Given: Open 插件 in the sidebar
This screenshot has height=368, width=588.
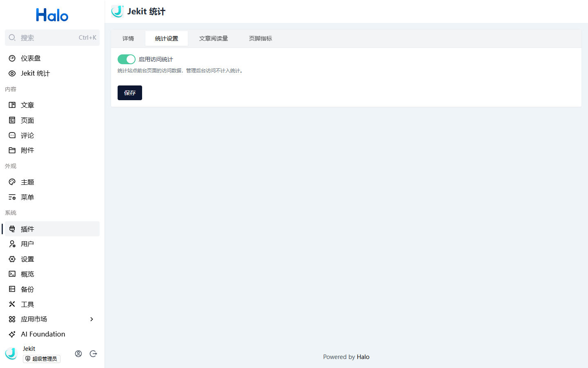Looking at the screenshot, I should [x=52, y=229].
